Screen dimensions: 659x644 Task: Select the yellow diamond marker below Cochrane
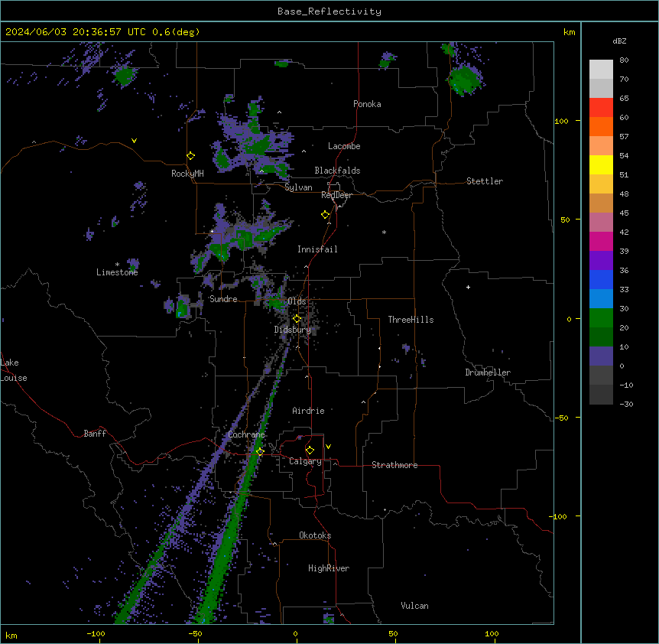pos(260,452)
